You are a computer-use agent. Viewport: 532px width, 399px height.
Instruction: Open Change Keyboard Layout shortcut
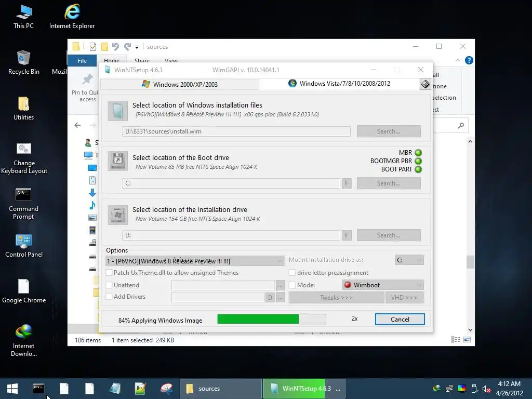coord(24,158)
